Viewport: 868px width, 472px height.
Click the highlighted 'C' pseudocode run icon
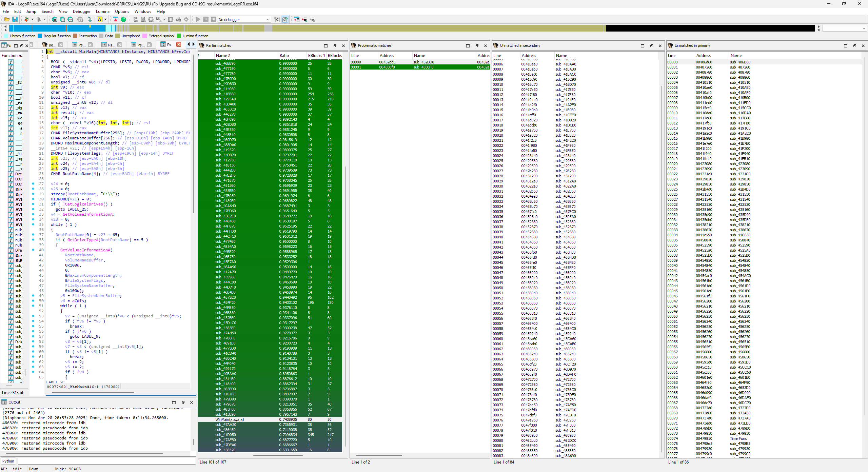click(x=285, y=20)
